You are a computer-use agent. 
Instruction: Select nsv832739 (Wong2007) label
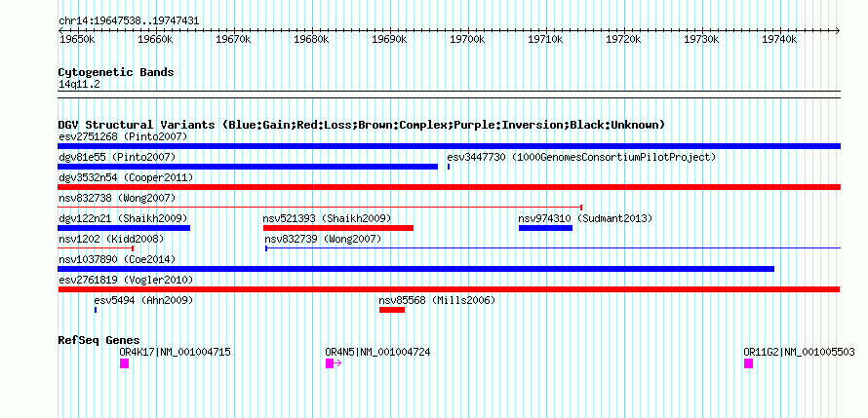323,239
